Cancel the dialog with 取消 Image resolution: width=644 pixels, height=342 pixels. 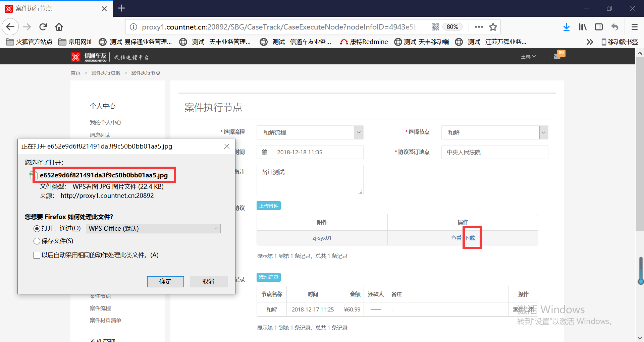[208, 282]
